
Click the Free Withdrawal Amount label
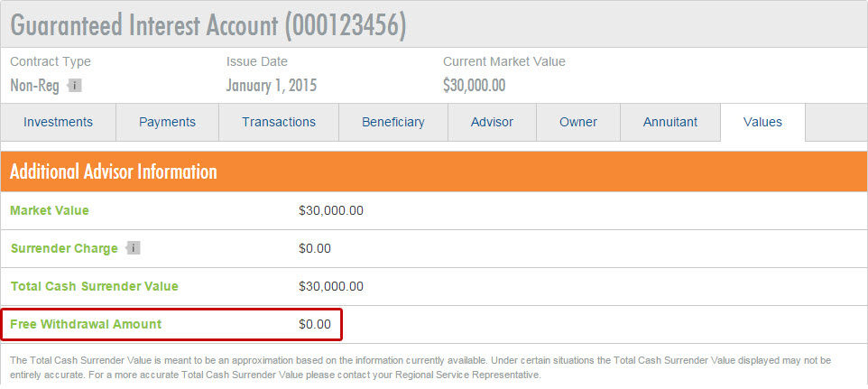(x=86, y=324)
